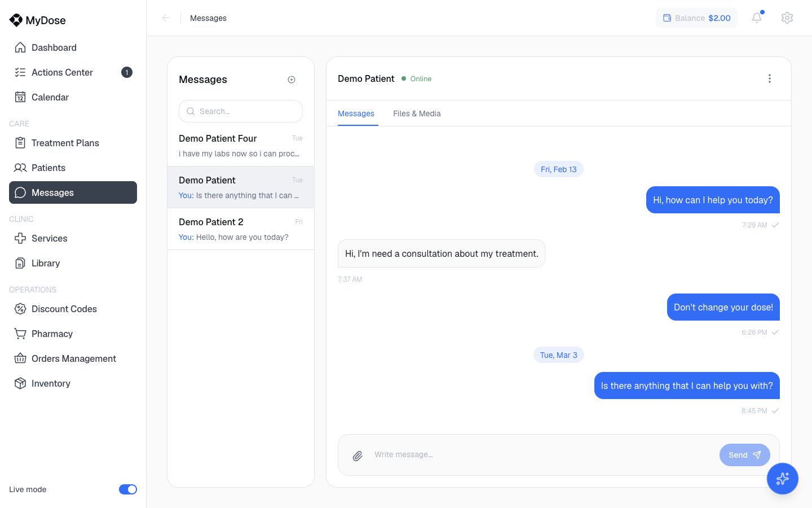The height and width of the screenshot is (508, 812).
Task: Open settings gear icon
Action: 787,17
